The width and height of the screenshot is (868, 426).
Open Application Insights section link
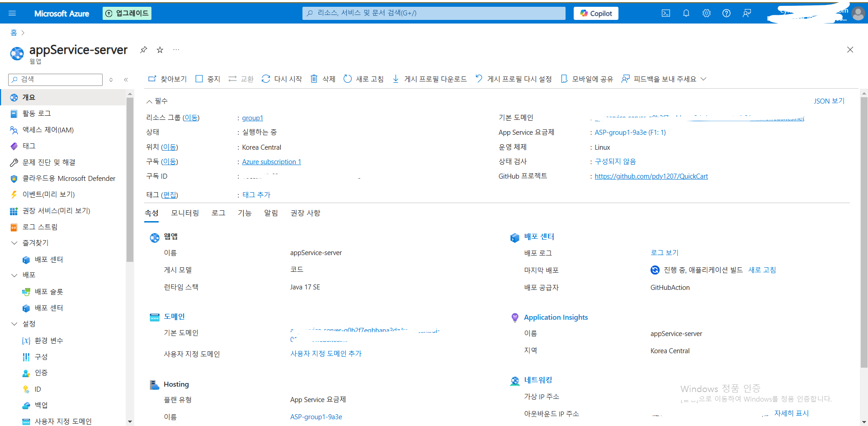(x=556, y=317)
